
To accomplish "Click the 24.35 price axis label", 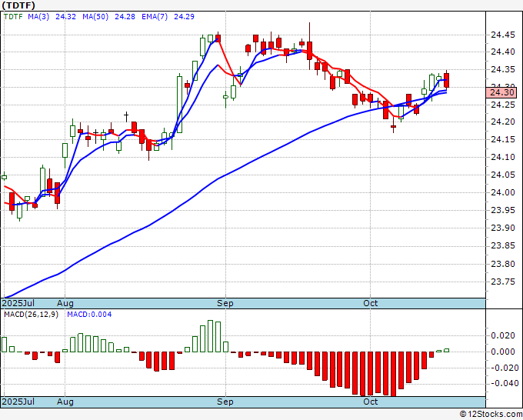I will pyautogui.click(x=503, y=70).
